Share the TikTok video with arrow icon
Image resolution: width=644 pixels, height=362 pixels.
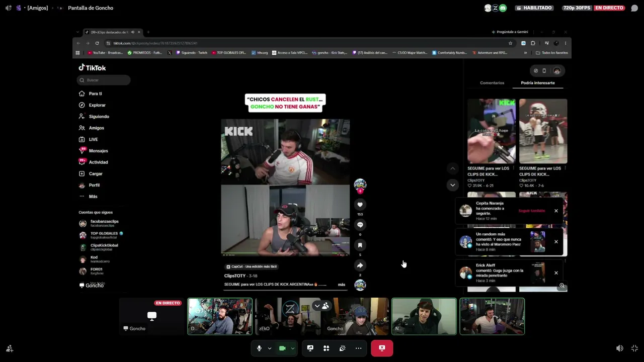click(x=360, y=265)
